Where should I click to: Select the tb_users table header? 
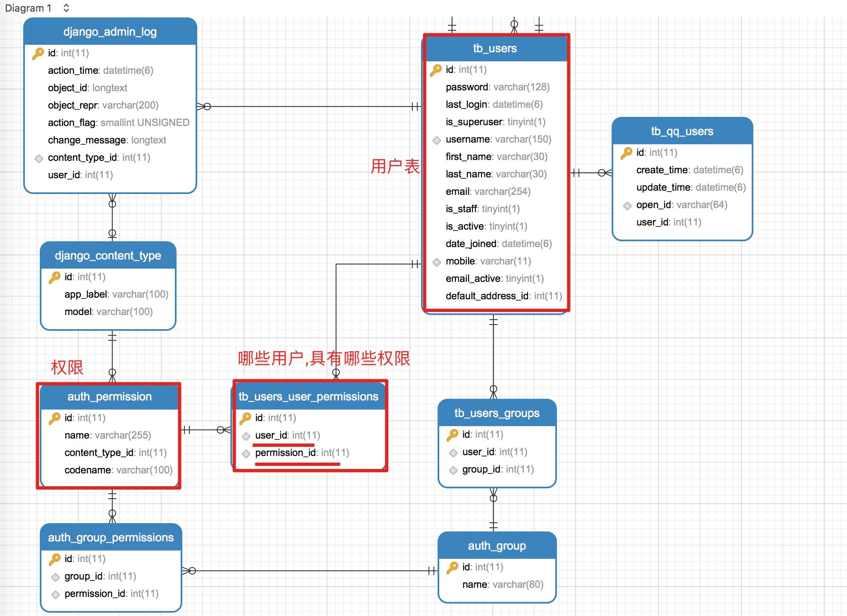(495, 49)
